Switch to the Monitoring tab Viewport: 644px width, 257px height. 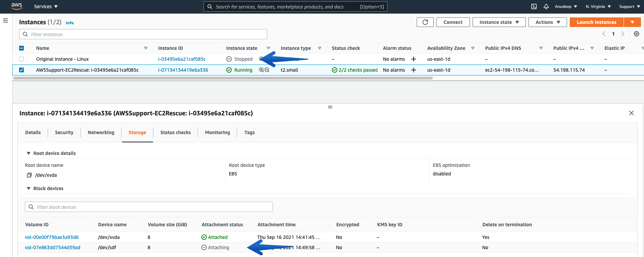point(217,132)
